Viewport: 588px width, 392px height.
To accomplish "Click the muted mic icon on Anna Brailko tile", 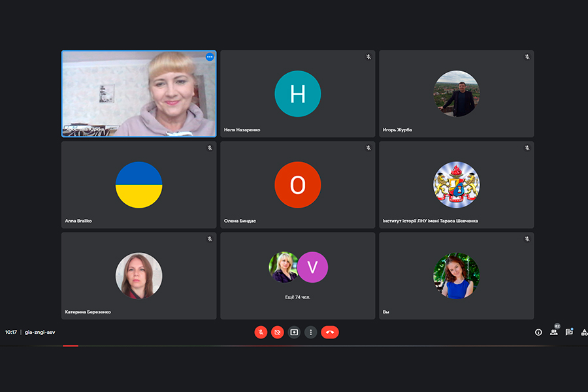I will click(x=210, y=148).
